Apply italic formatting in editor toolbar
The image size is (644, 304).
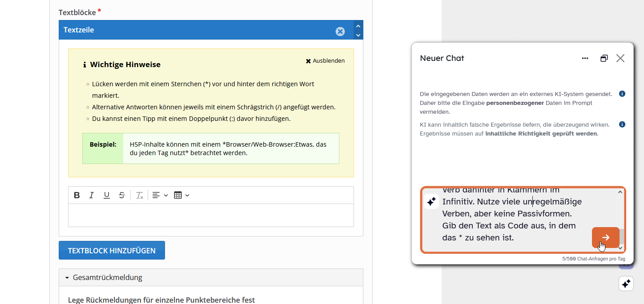click(92, 195)
